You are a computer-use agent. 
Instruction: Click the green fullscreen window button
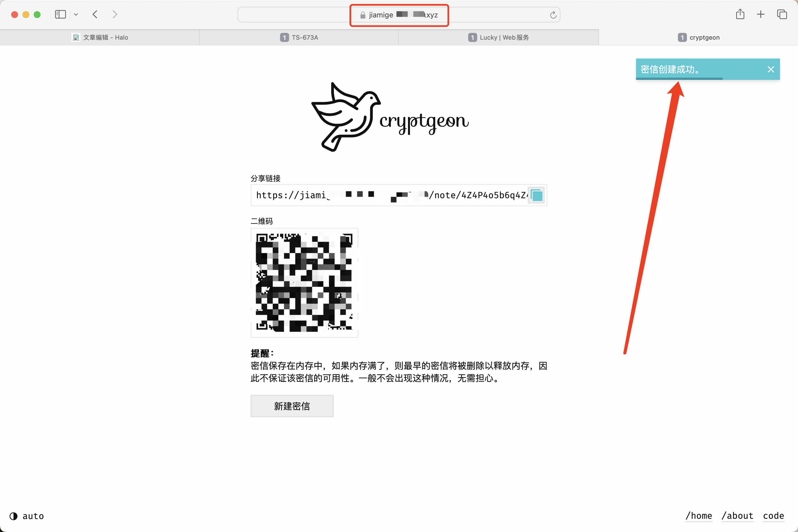pyautogui.click(x=37, y=15)
